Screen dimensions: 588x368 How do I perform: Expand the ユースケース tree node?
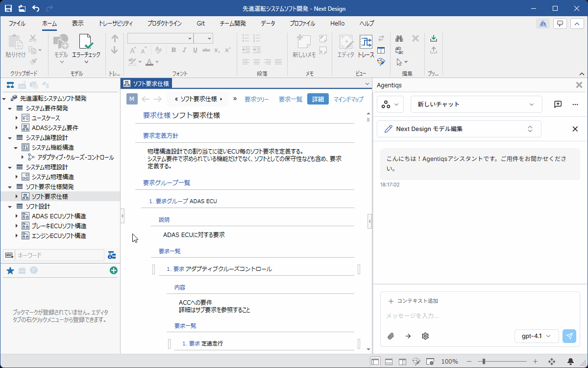[x=17, y=118]
